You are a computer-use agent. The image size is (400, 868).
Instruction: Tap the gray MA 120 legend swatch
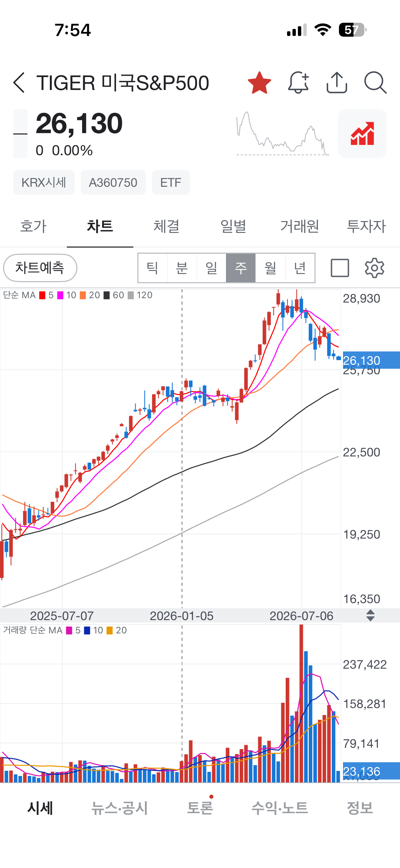131,295
